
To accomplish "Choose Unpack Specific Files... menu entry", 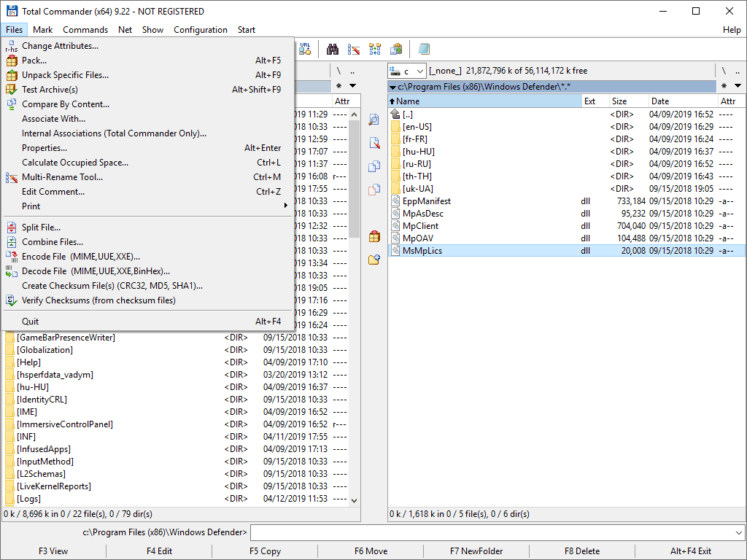I will [147, 75].
